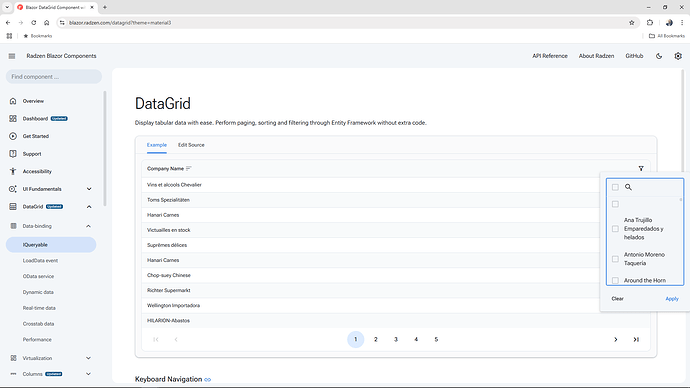The image size is (690, 388).
Task: Go to the next grid page arrow
Action: (x=616, y=339)
